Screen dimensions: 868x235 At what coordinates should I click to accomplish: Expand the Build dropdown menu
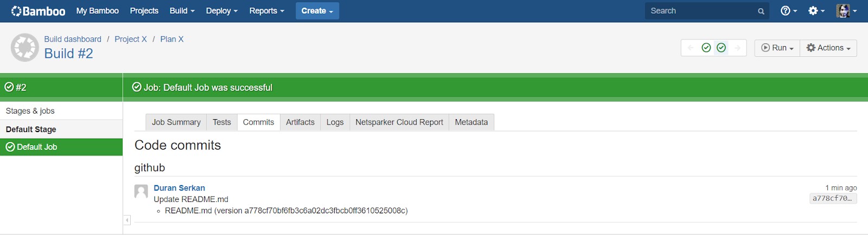coord(182,11)
